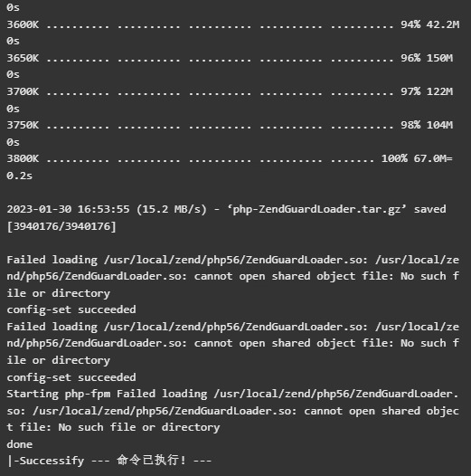Click the 'Successify' command executed status line
The height and width of the screenshot is (476, 471).
(109, 461)
